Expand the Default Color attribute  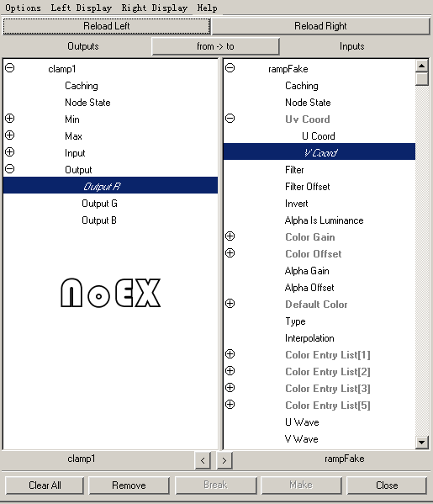[230, 304]
